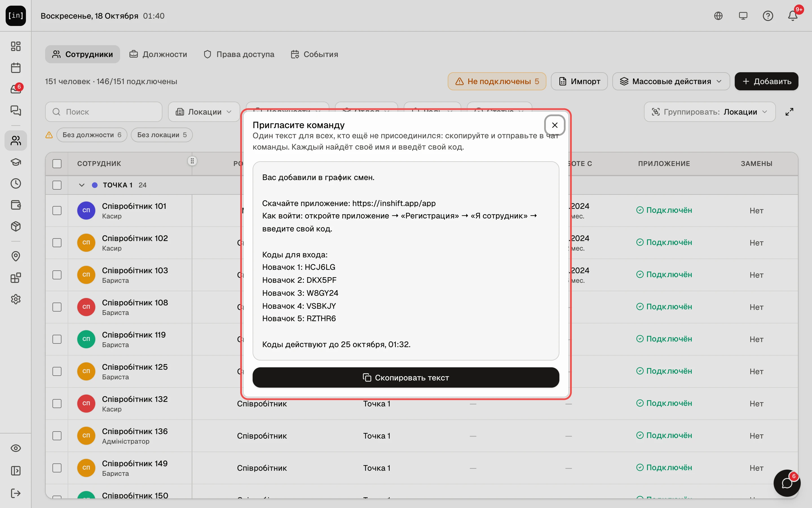Open the Группировать: Локации dropdown
The width and height of the screenshot is (812, 508).
point(710,112)
